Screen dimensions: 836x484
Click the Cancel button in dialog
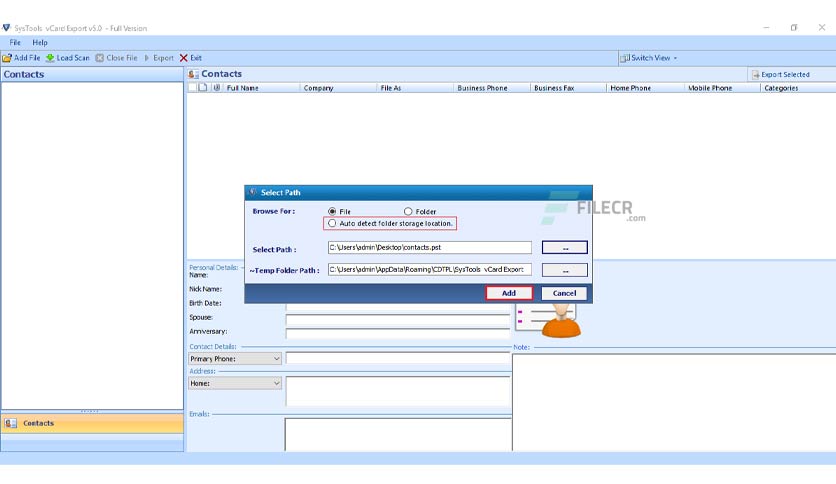click(564, 293)
